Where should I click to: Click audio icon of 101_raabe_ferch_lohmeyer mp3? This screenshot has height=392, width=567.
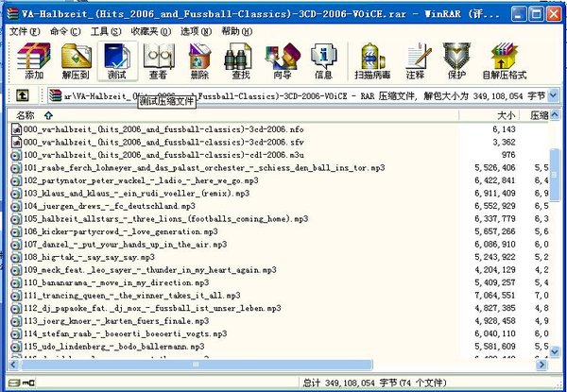coord(15,168)
